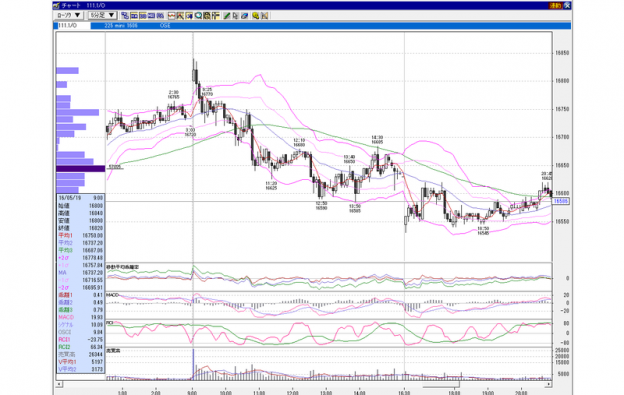Click the red line chart indicator icon
This screenshot has height=395, width=624.
172,16
